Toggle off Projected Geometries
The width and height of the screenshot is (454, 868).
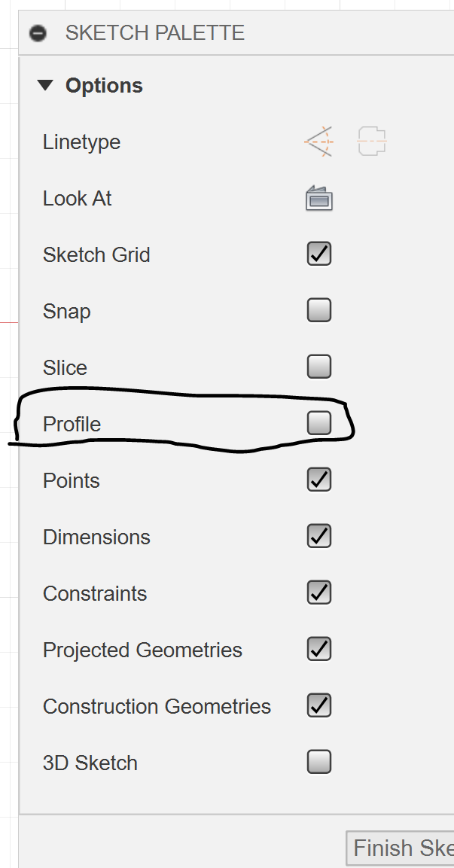[318, 649]
